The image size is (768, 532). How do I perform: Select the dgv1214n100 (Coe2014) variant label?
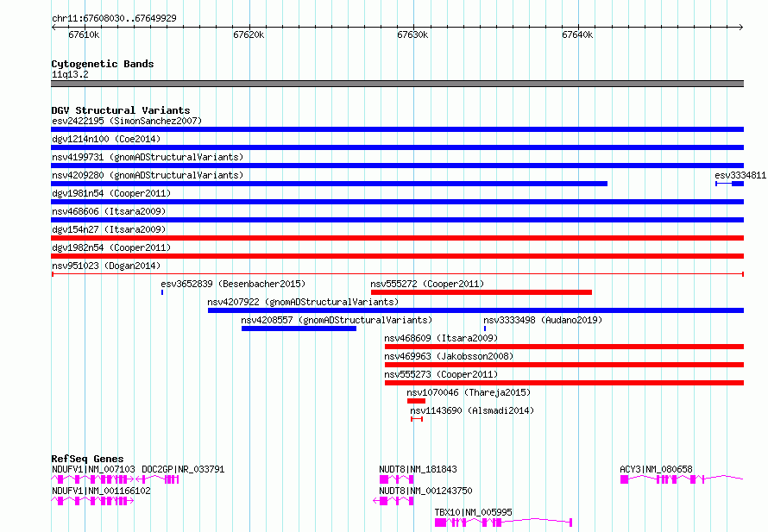106,139
